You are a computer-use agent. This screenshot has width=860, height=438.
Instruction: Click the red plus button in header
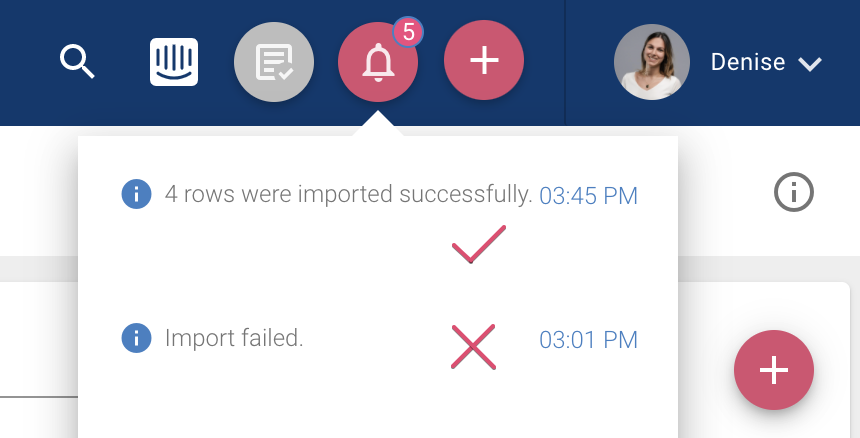click(x=484, y=60)
